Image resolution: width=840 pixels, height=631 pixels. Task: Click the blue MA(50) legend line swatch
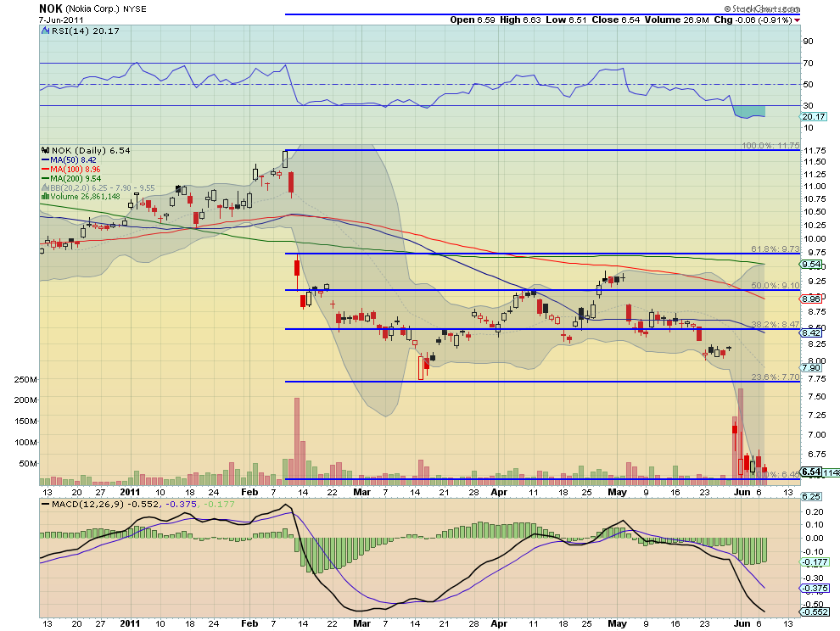point(46,160)
